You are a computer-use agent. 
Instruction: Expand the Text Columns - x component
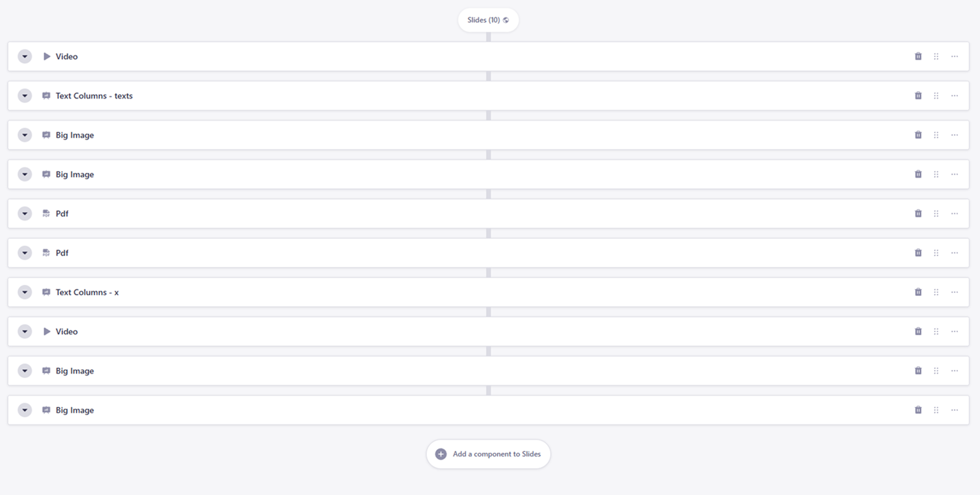click(24, 292)
